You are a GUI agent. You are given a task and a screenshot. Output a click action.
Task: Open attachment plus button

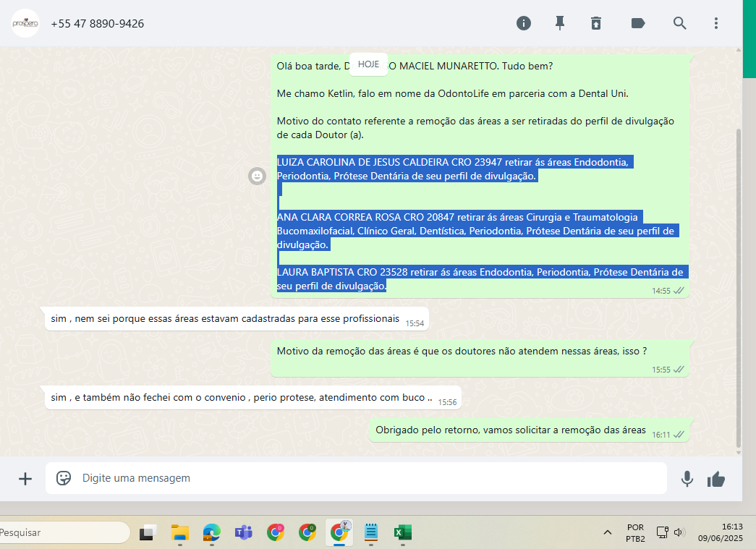pyautogui.click(x=25, y=479)
